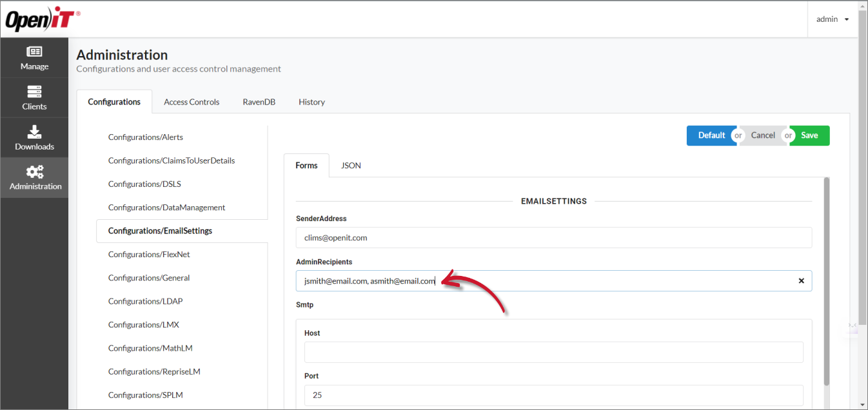Open the Manage section icon

click(34, 52)
